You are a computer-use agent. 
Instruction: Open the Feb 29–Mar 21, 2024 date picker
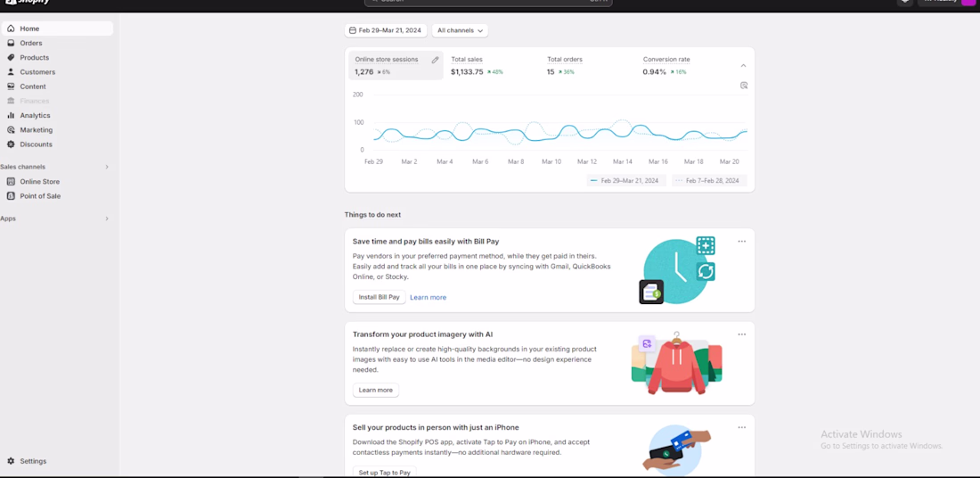(x=386, y=30)
